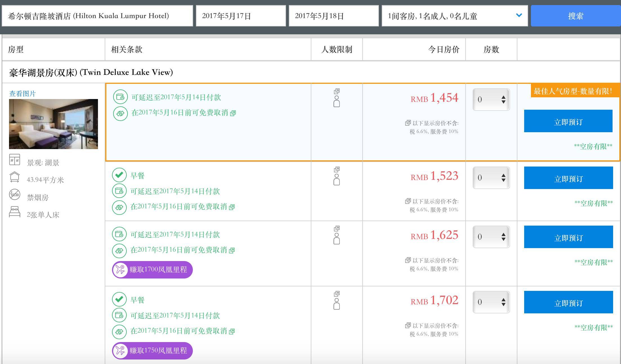The width and height of the screenshot is (621, 364).
Task: Open the cancellation policy popup icon in the RMB 1,454 row
Action: (x=233, y=113)
